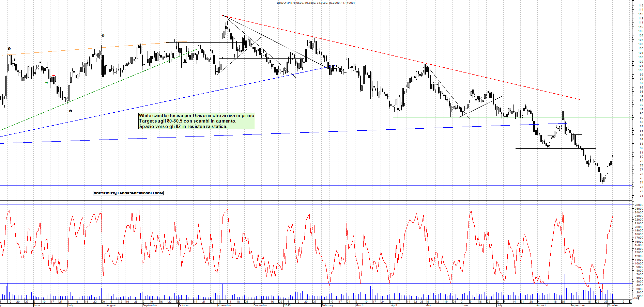Click the DIASORIN chart title text
644x307 pixels.
tap(316, 3)
